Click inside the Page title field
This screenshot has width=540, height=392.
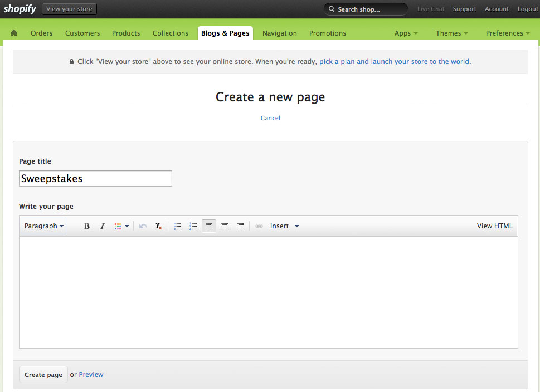(x=95, y=178)
